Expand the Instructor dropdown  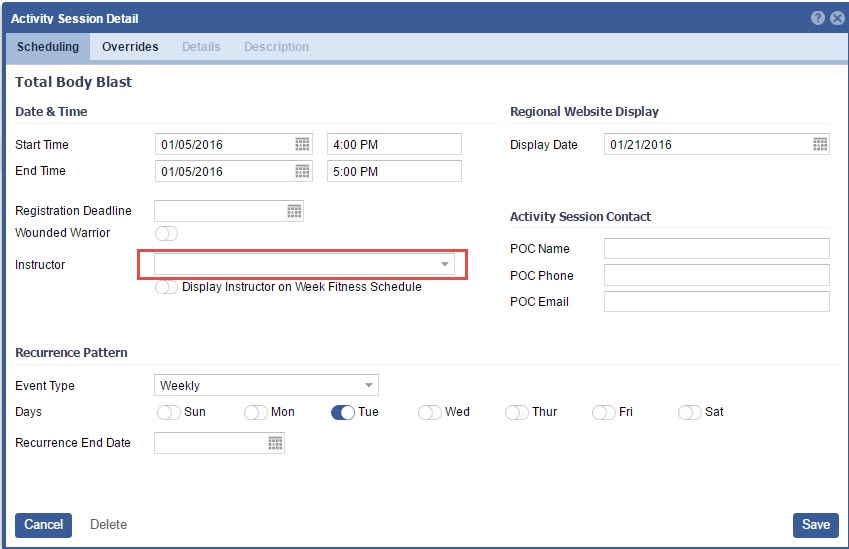click(444, 264)
